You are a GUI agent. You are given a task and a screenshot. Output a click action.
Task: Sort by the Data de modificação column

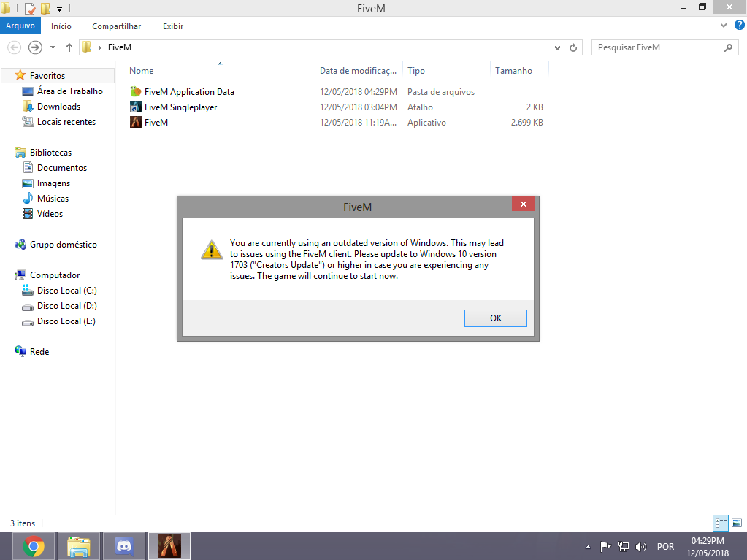(x=358, y=71)
